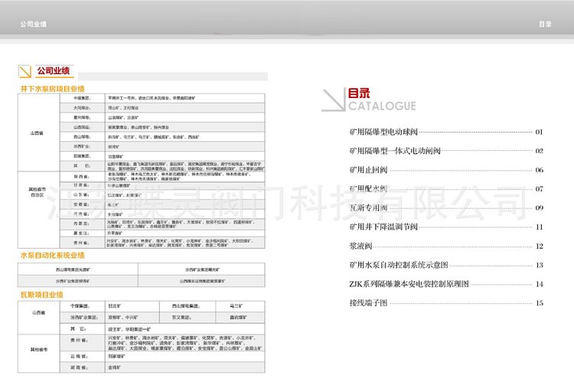Viewport: 574px width, 392px height.
Task: Click the orange arrow icon beside 公司业绩
Action: (x=24, y=72)
